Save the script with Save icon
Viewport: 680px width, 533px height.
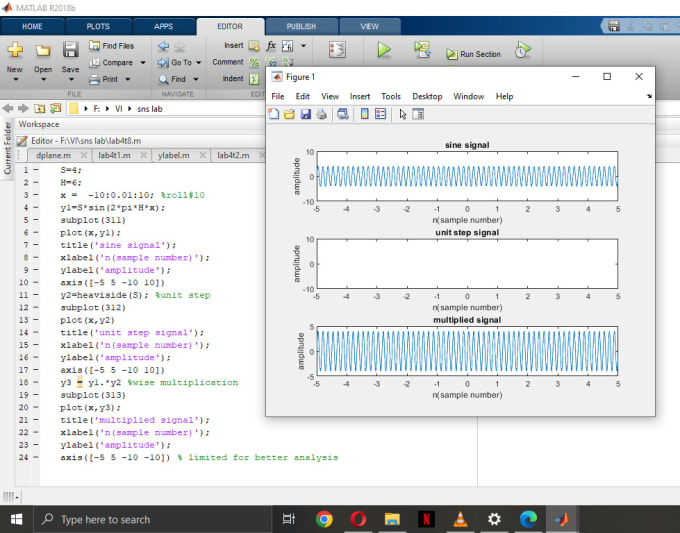pos(70,50)
